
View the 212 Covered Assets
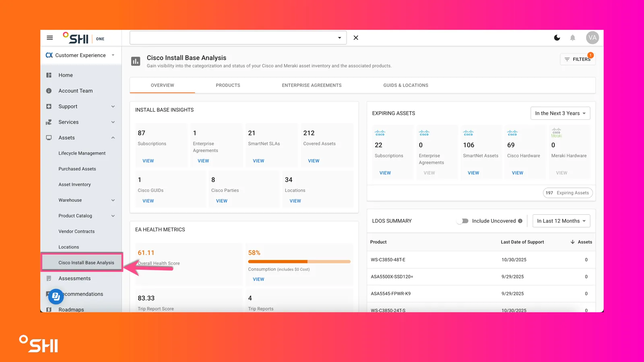coord(314,161)
